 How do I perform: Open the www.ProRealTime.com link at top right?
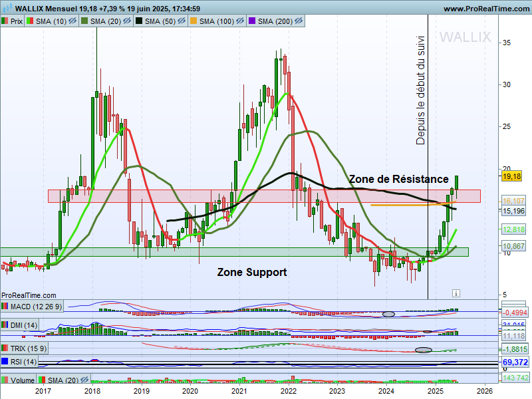486,9
